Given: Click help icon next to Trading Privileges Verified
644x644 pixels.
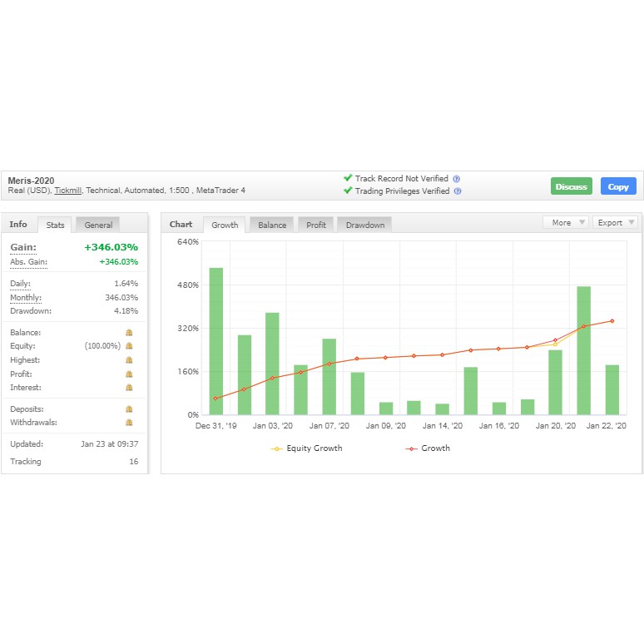Looking at the screenshot, I should (x=458, y=191).
